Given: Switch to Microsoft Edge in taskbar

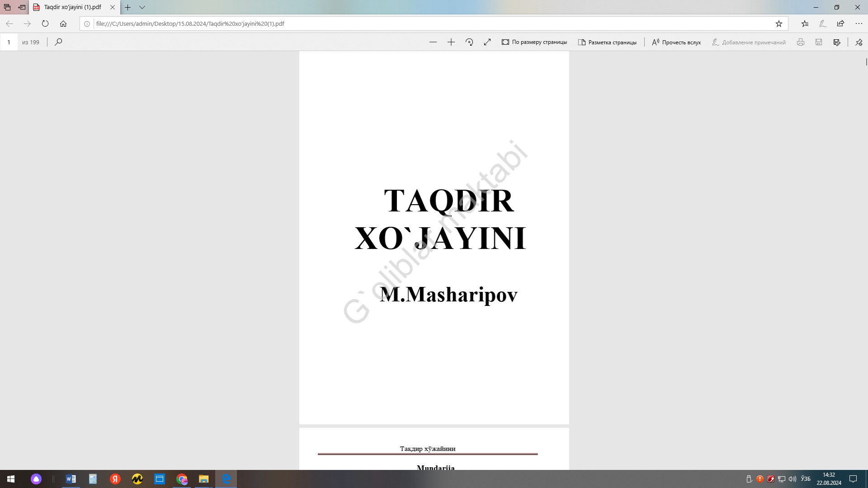Looking at the screenshot, I should click(x=226, y=479).
